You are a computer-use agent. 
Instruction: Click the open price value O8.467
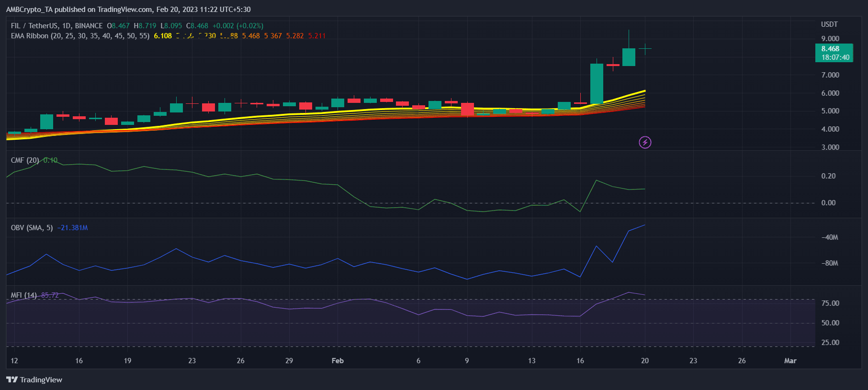(118, 26)
